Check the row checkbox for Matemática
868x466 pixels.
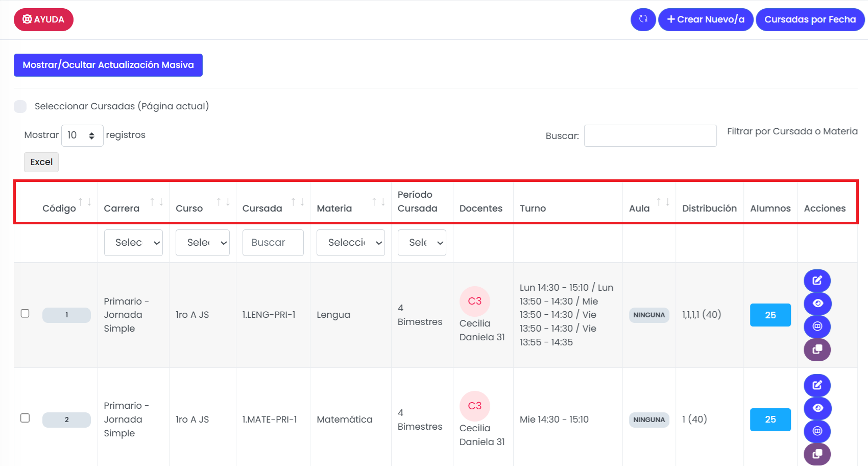pyautogui.click(x=25, y=418)
